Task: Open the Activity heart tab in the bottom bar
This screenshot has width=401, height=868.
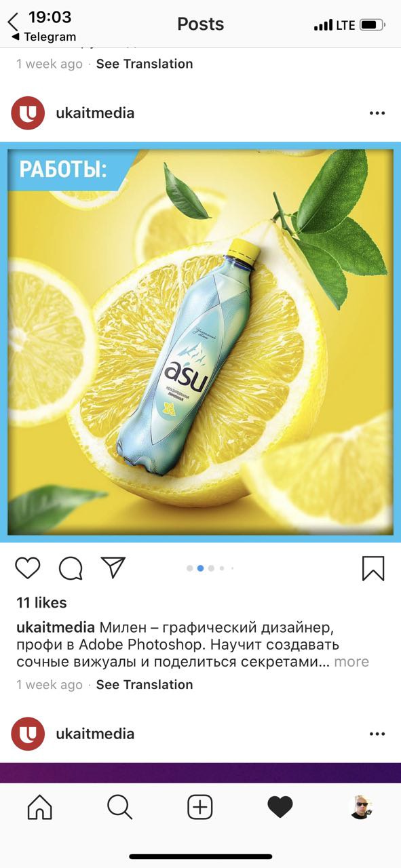Action: coord(280,807)
